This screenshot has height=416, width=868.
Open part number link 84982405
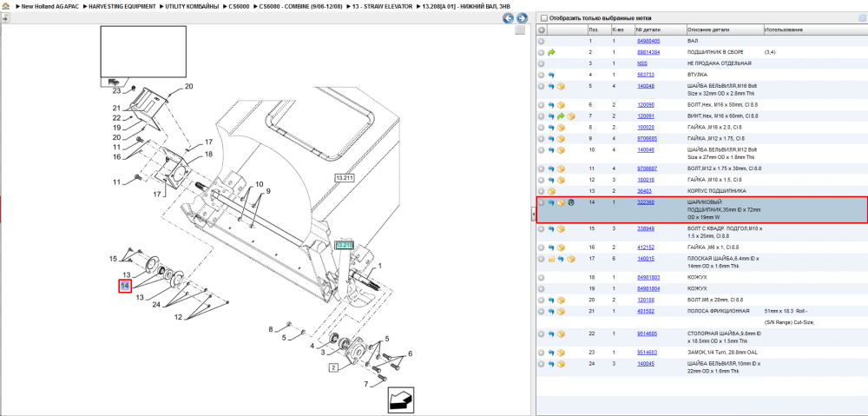(x=648, y=41)
